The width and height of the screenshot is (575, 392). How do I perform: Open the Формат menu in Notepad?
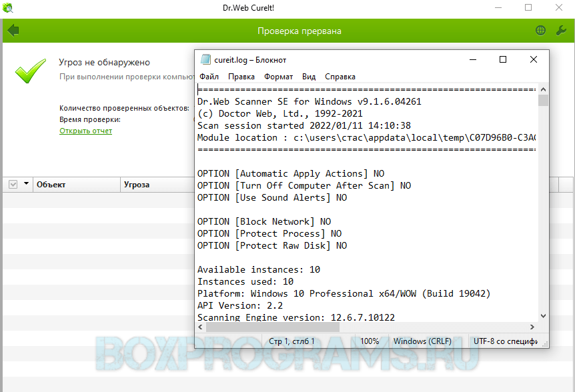(x=278, y=77)
